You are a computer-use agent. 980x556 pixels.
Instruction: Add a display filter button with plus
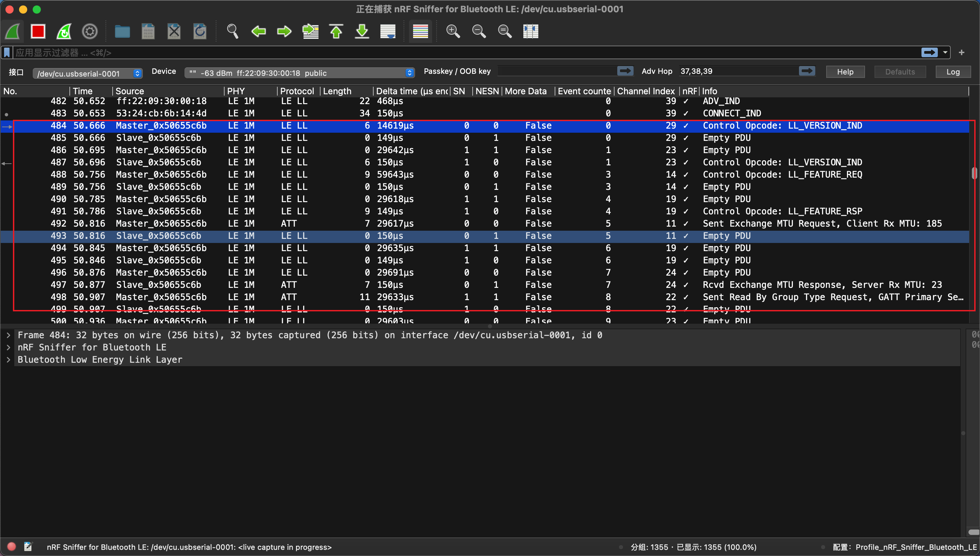[961, 52]
